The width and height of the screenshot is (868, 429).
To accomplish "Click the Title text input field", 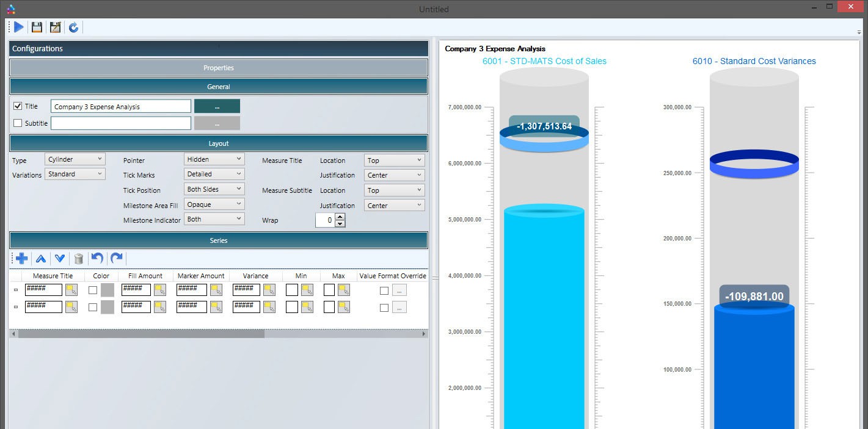I will pos(120,107).
